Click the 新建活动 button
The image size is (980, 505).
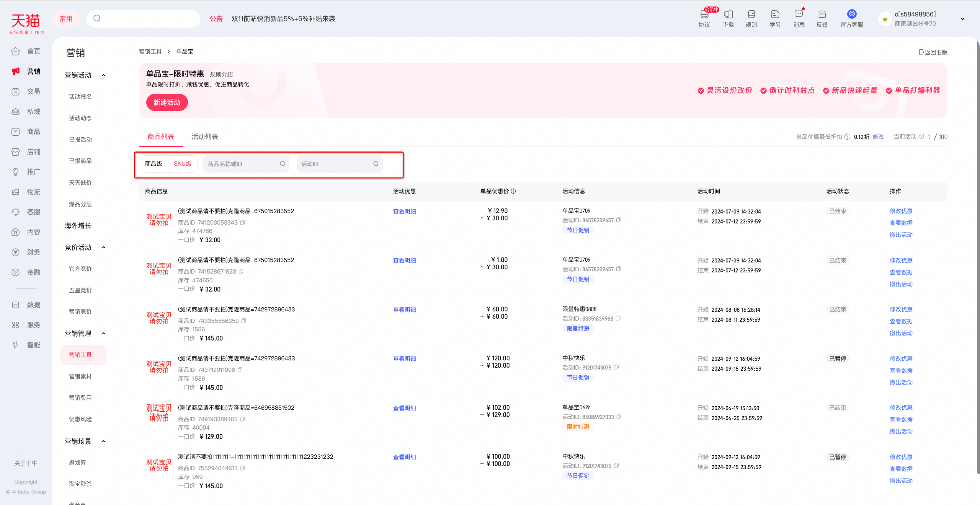coord(167,103)
